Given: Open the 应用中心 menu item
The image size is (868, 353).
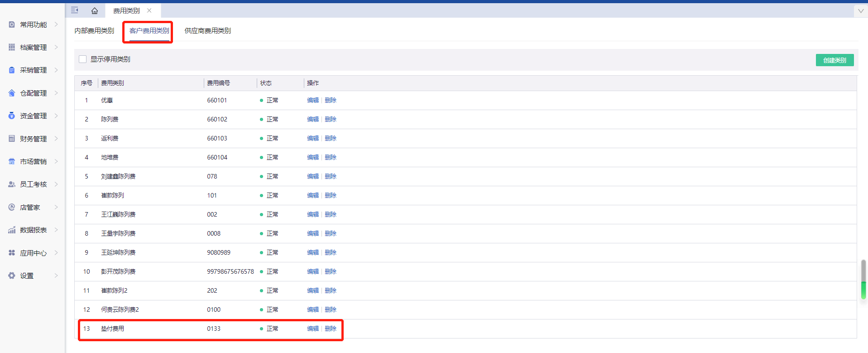Looking at the screenshot, I should 33,253.
